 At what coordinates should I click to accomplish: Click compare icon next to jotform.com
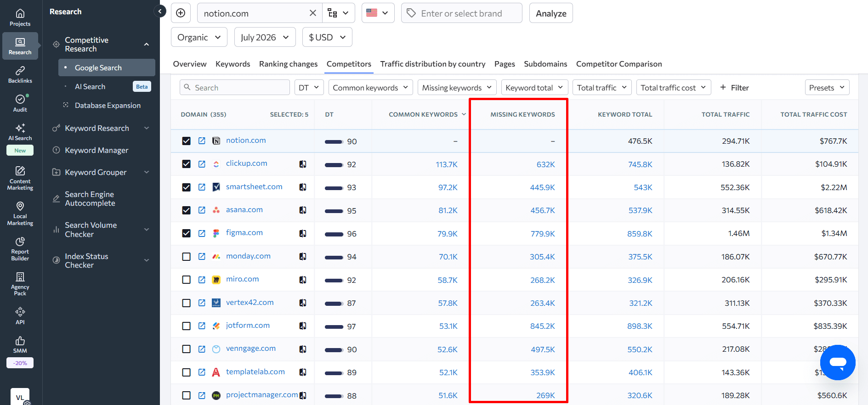point(303,326)
